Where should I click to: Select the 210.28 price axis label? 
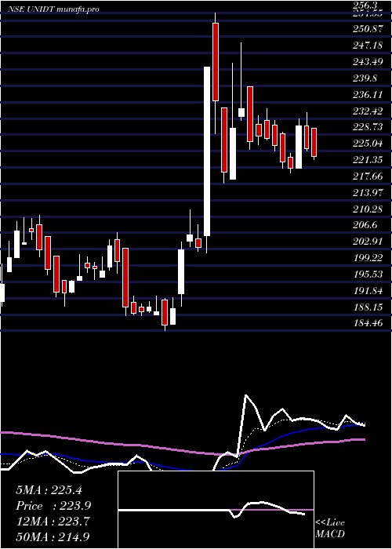pos(367,209)
